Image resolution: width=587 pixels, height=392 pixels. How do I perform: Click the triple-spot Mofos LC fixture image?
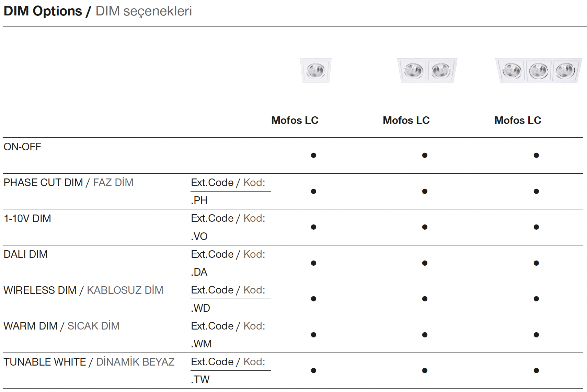pos(538,70)
